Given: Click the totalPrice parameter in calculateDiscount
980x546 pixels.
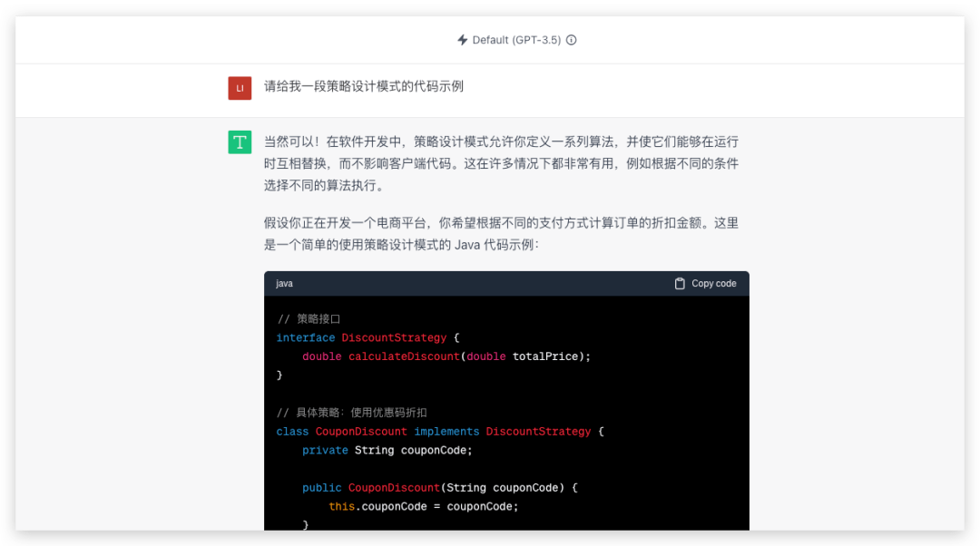Looking at the screenshot, I should click(548, 356).
